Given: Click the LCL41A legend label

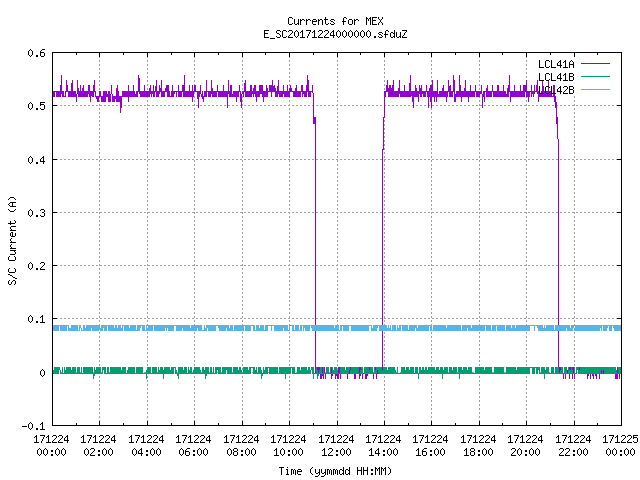Looking at the screenshot, I should (556, 64).
